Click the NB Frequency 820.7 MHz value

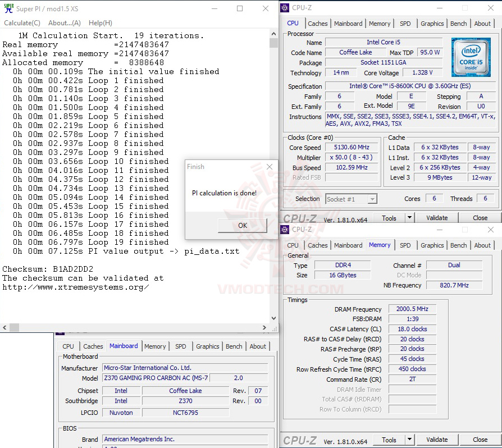(x=454, y=285)
